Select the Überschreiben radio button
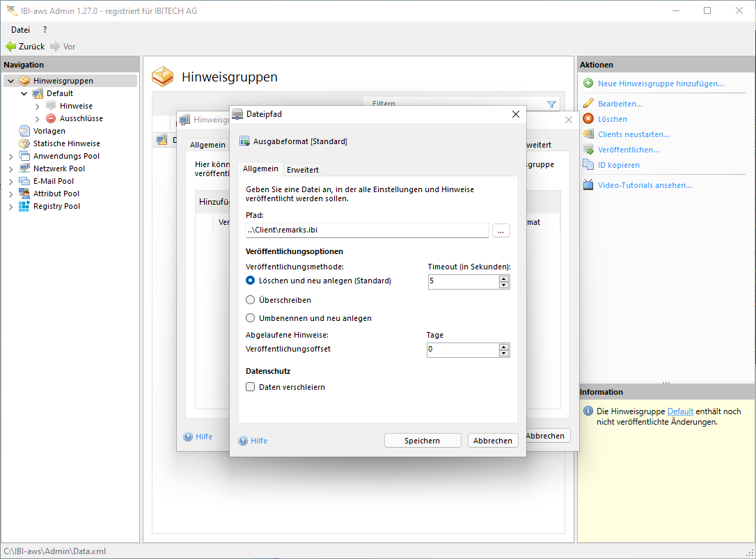 [x=251, y=300]
